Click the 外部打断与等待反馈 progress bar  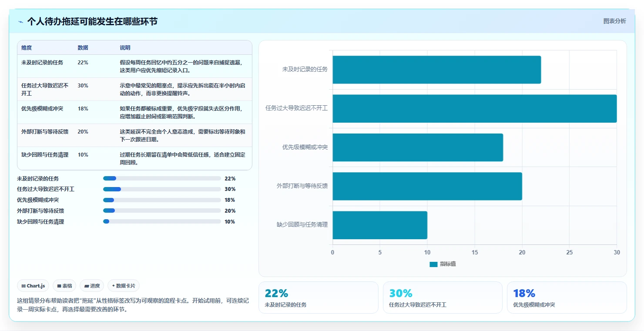click(x=162, y=211)
